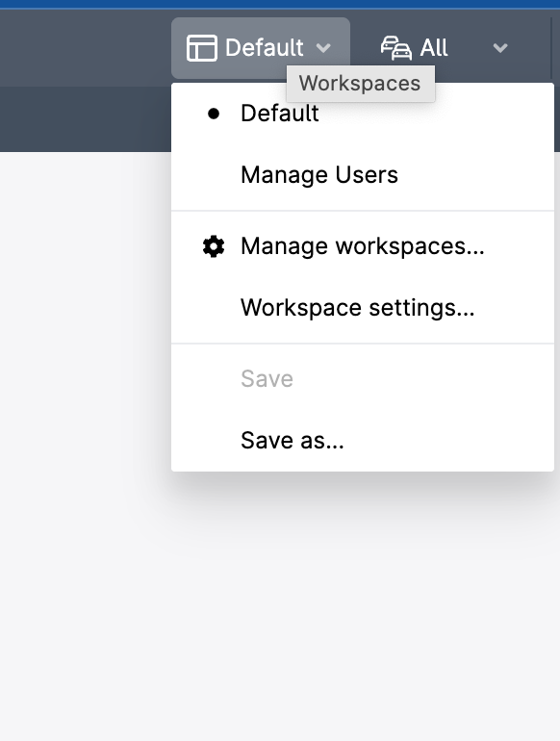Click the workspace layout icon in the toolbar
The image size is (560, 741).
click(202, 48)
